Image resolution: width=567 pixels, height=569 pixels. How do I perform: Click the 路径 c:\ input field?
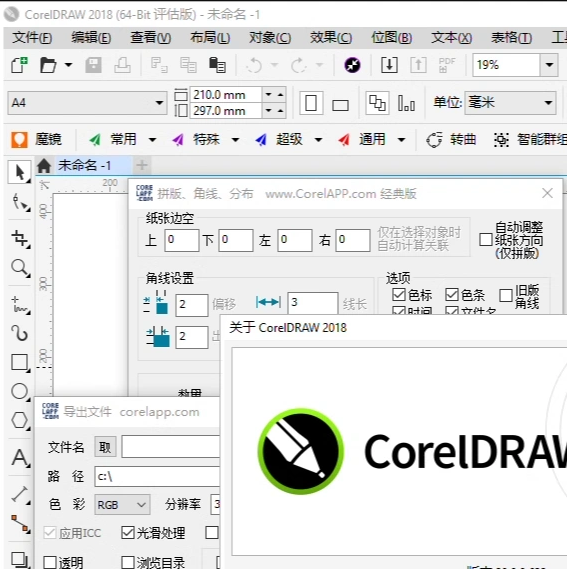click(x=157, y=476)
